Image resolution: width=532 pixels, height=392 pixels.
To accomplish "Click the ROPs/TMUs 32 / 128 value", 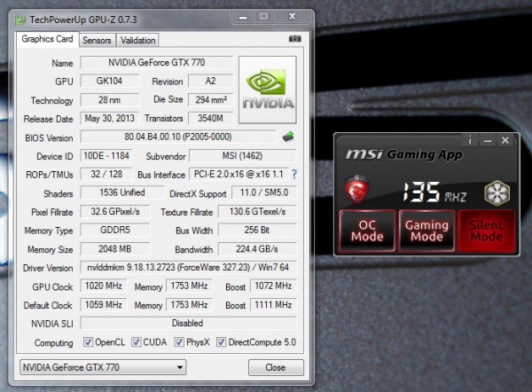I will coord(106,174).
